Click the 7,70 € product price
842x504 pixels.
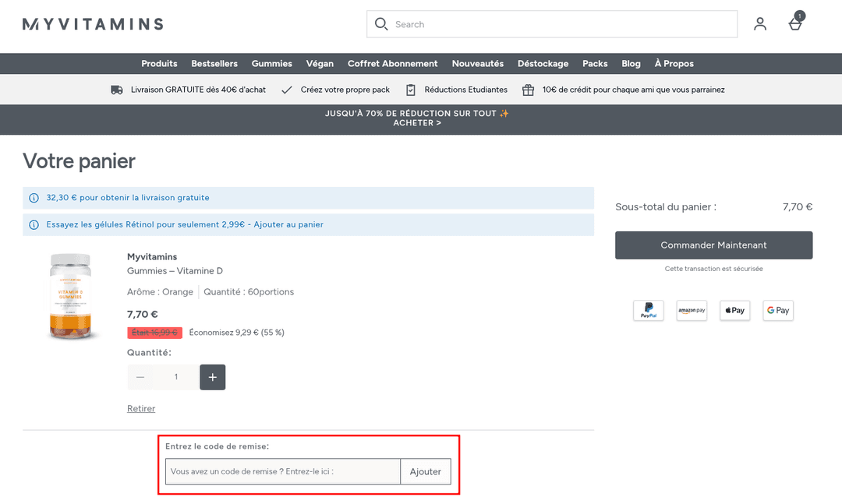(x=143, y=315)
